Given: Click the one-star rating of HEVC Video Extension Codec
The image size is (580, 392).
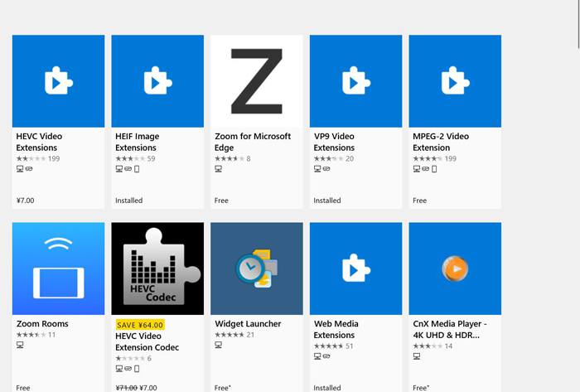Looking at the screenshot, I should 130,358.
